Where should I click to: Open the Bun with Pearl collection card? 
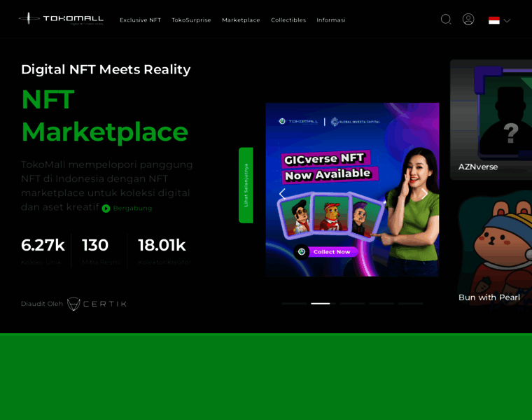[x=494, y=249]
